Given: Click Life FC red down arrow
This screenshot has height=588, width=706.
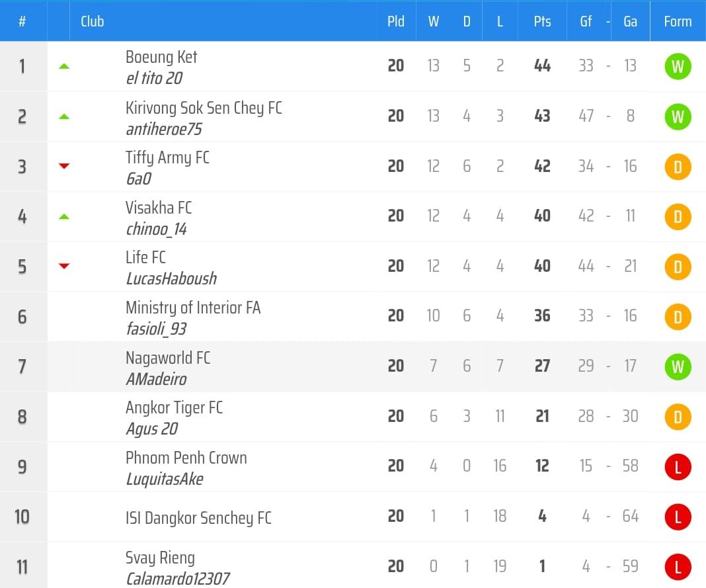Looking at the screenshot, I should click(x=64, y=266).
